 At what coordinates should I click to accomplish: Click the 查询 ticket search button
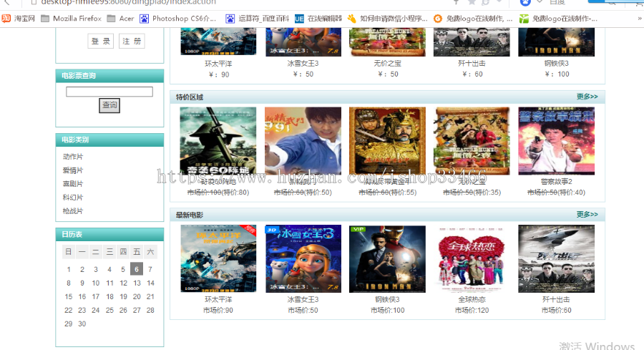(109, 105)
